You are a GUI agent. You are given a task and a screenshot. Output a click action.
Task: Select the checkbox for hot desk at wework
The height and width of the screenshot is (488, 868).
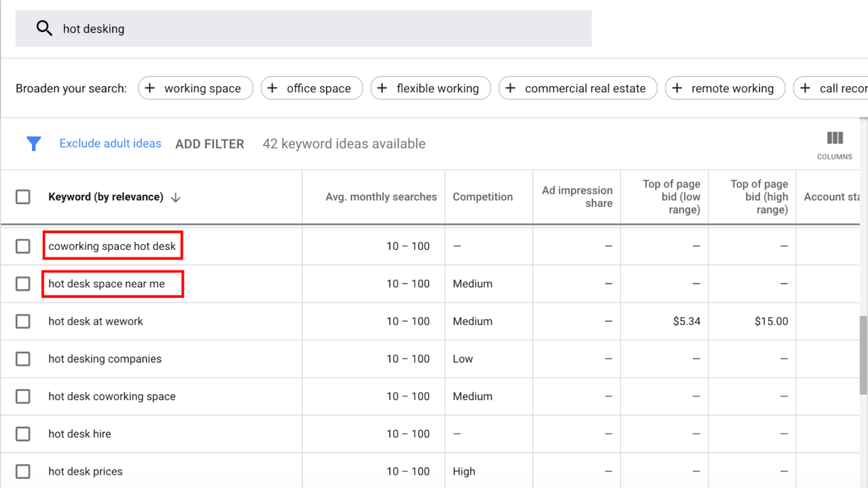point(22,321)
